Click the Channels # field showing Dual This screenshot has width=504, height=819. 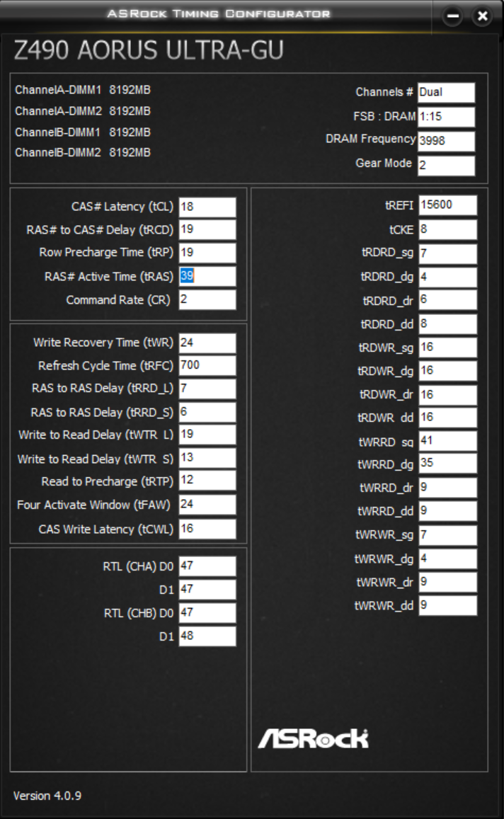447,93
